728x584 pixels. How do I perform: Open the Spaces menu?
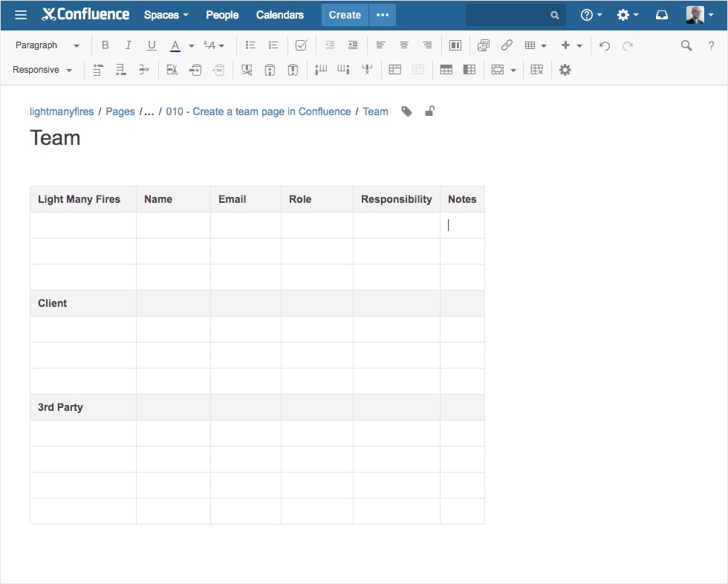click(165, 15)
